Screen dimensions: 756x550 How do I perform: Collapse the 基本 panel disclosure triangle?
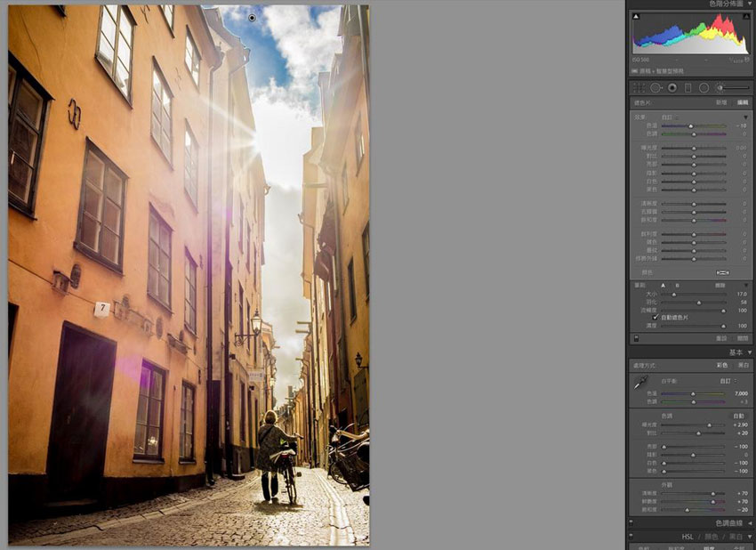click(x=750, y=352)
